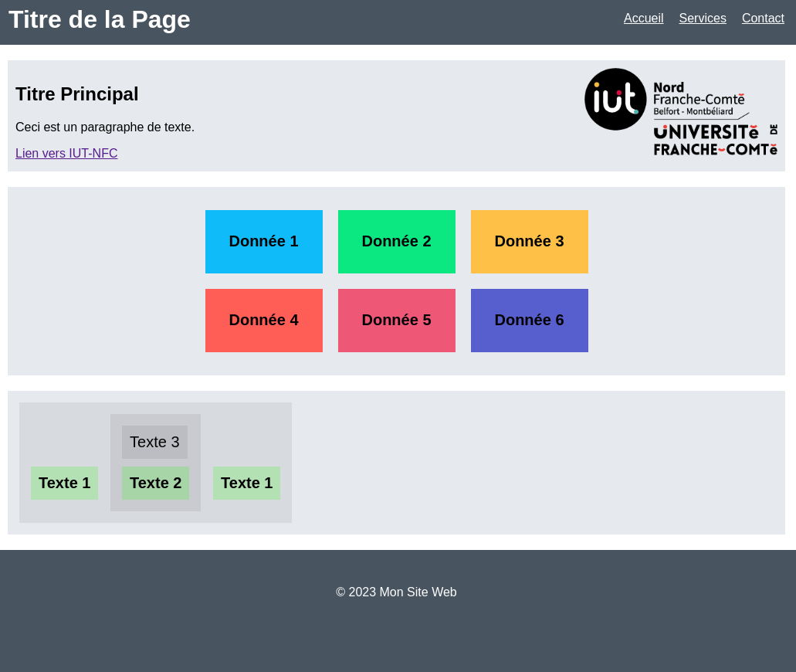Pick the red Donnée 4 tile
This screenshot has width=796, height=672.
(264, 321)
